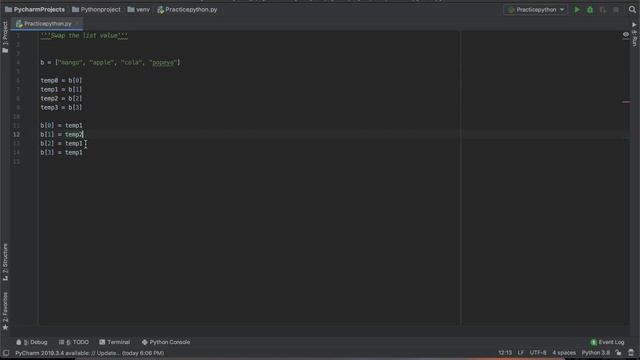
Task: Click the b[3] = temp1 line
Action: click(x=61, y=152)
